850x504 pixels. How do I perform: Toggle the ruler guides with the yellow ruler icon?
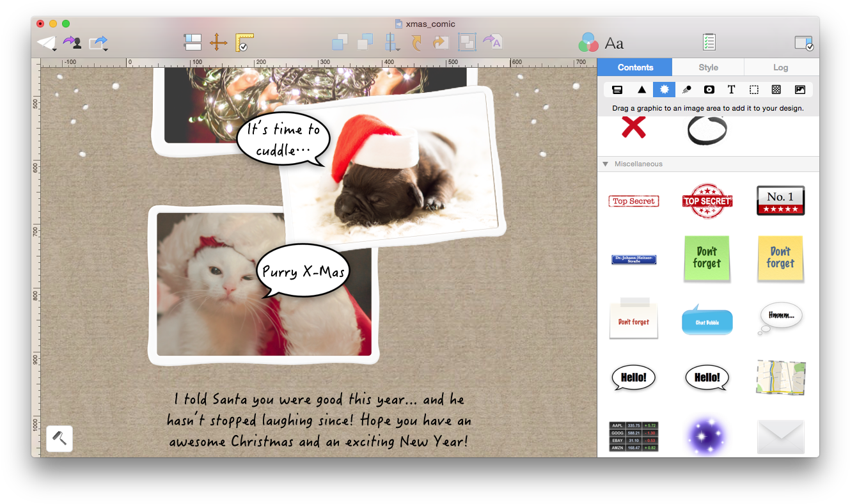pos(242,42)
